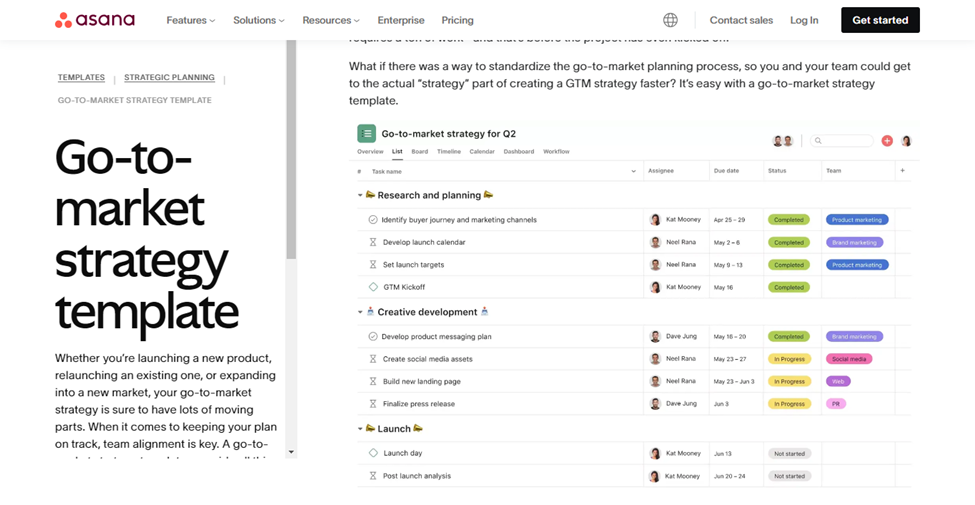The width and height of the screenshot is (975, 505).
Task: Toggle checkmark for Identify buyer journey task
Action: [x=373, y=220]
